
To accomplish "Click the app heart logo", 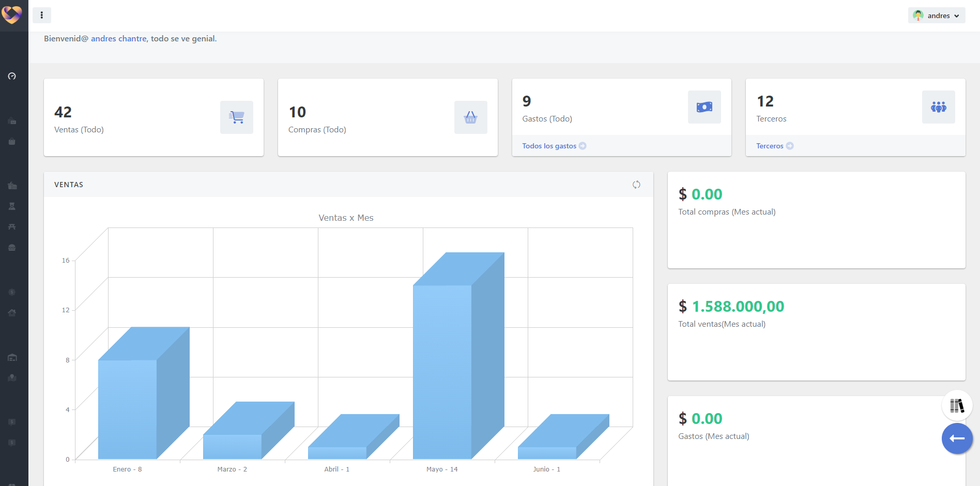I will click(12, 14).
